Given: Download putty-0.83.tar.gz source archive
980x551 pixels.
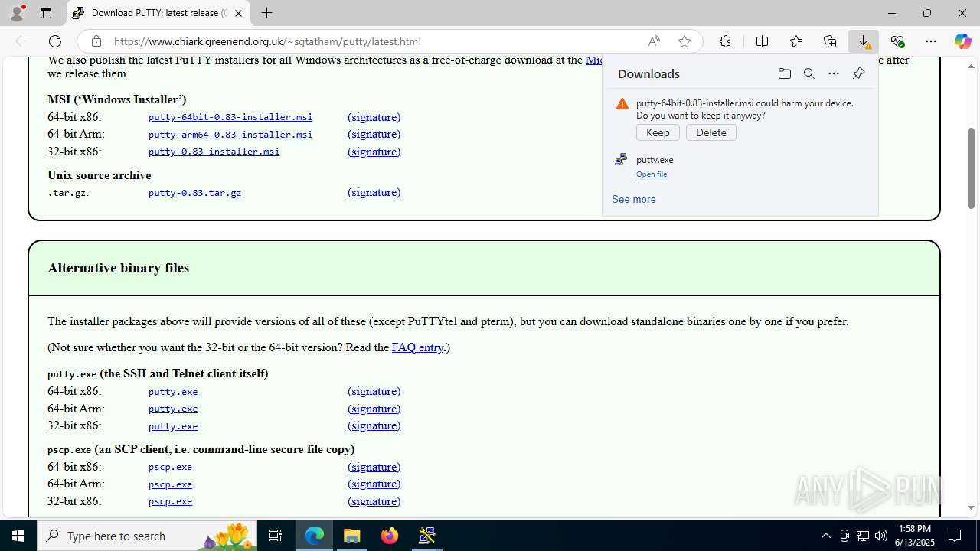Looking at the screenshot, I should pyautogui.click(x=195, y=192).
